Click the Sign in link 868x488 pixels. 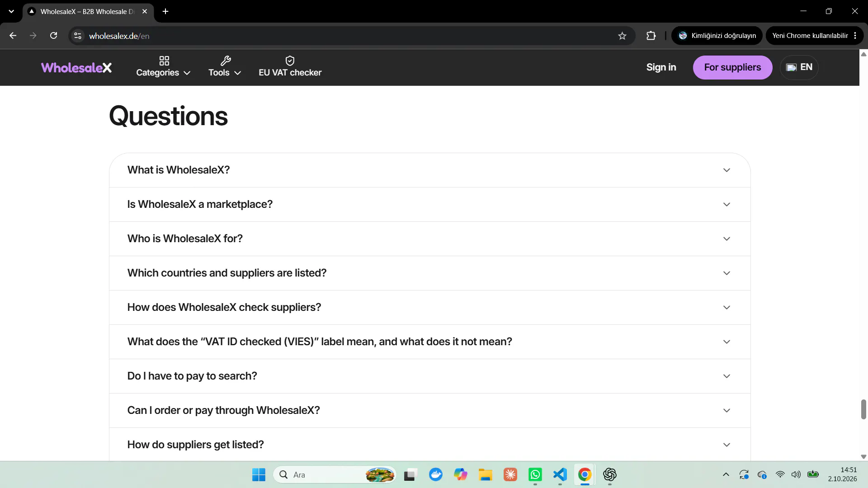661,67
